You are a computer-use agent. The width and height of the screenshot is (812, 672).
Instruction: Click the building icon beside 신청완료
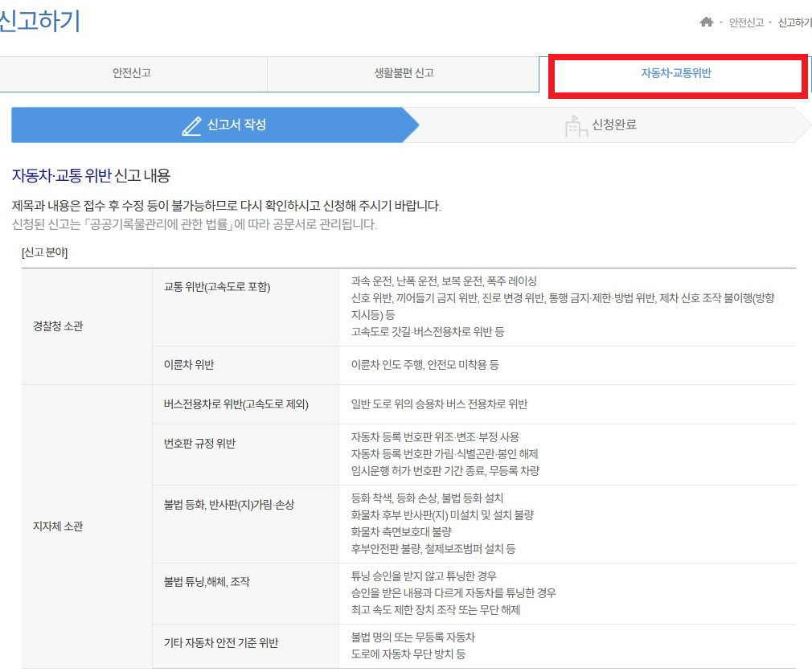[576, 125]
